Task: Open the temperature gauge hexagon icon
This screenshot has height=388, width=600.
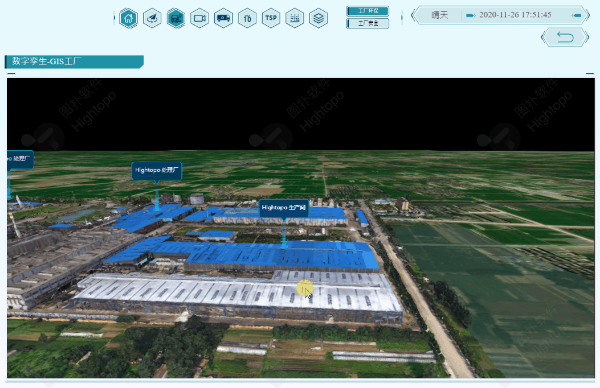Action: pos(247,18)
